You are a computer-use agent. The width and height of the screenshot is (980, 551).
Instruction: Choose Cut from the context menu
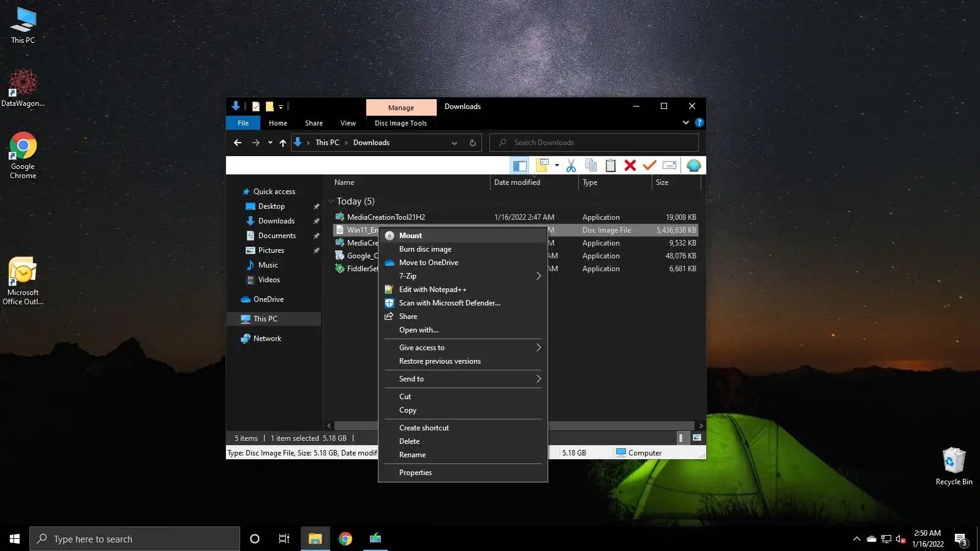(x=462, y=397)
